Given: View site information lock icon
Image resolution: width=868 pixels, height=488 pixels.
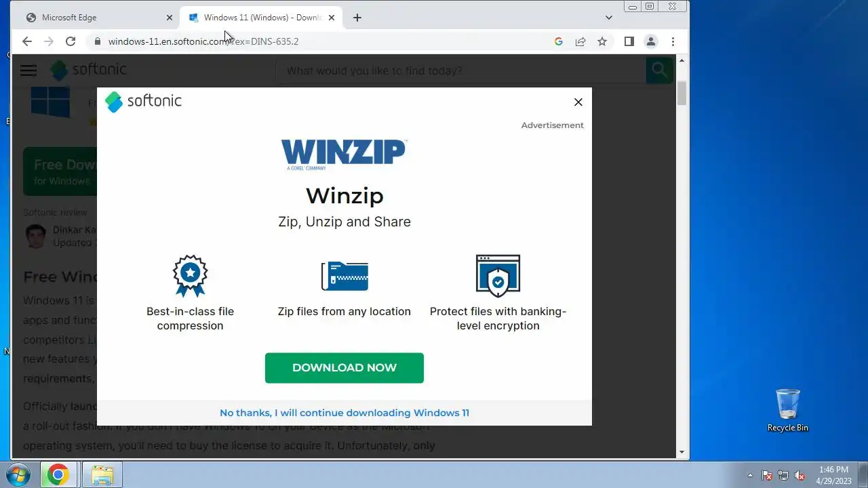Looking at the screenshot, I should [x=98, y=41].
